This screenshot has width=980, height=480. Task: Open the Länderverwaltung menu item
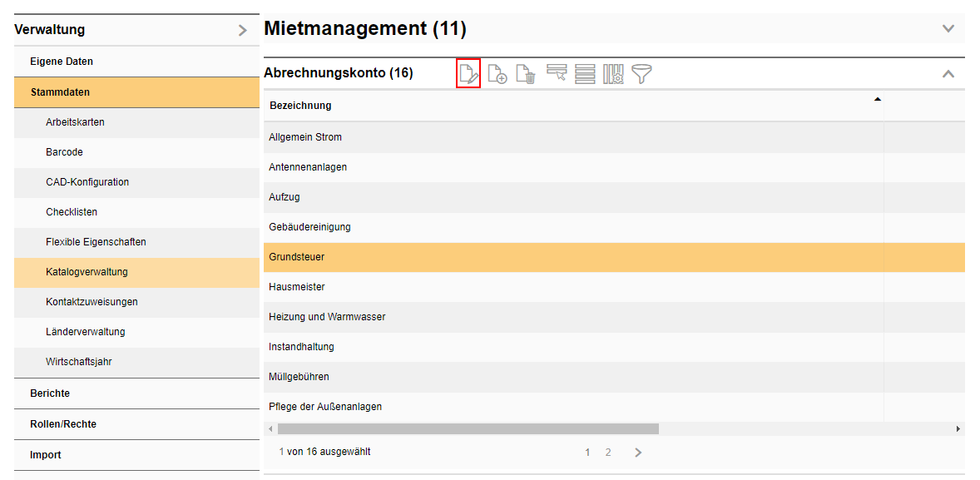pos(85,332)
